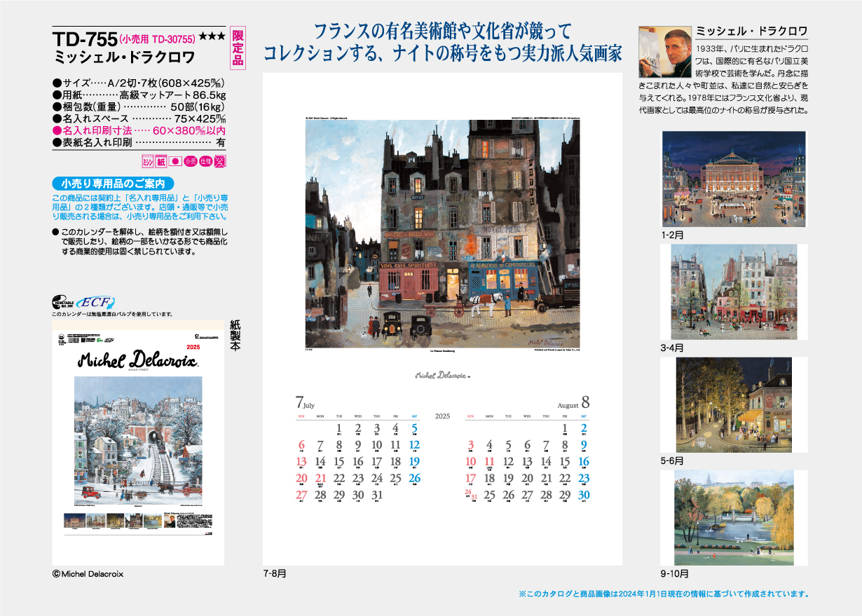Click the snowy railway cover painting
This screenshot has width=862, height=616.
(138, 441)
